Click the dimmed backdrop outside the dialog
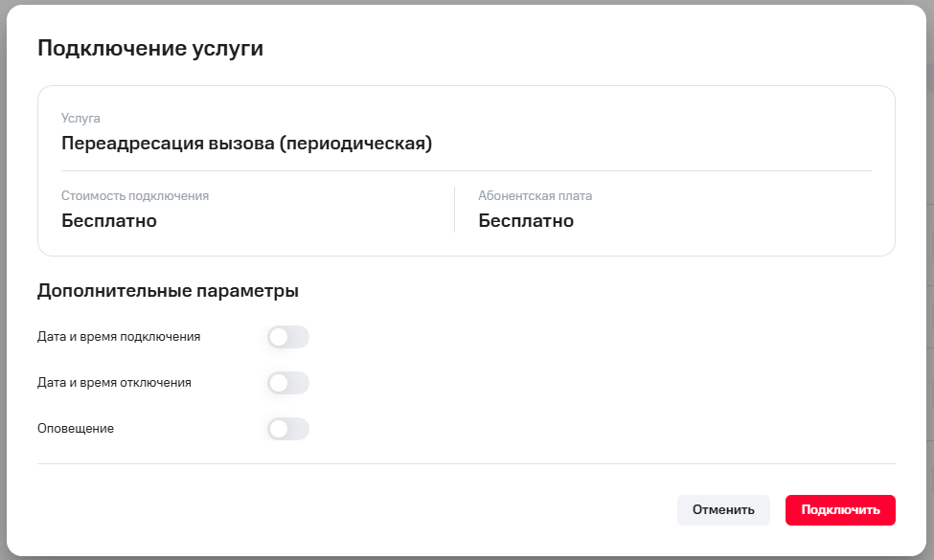 pyautogui.click(x=928, y=287)
